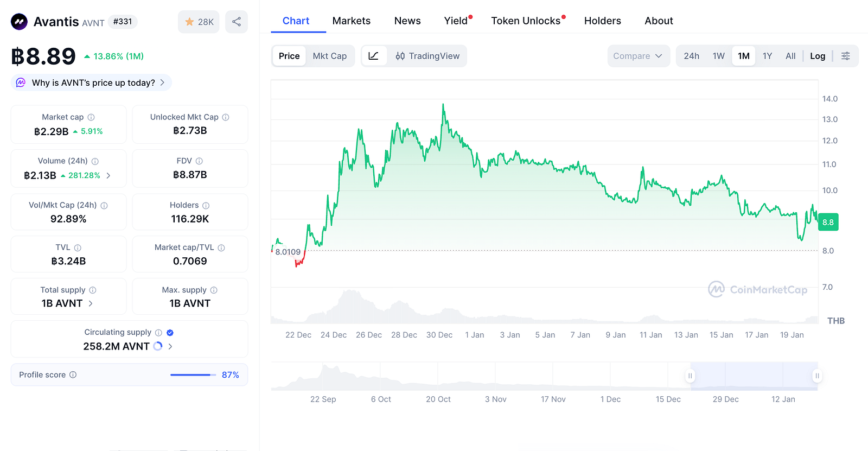Open the News tab
868x451 pixels.
[407, 21]
